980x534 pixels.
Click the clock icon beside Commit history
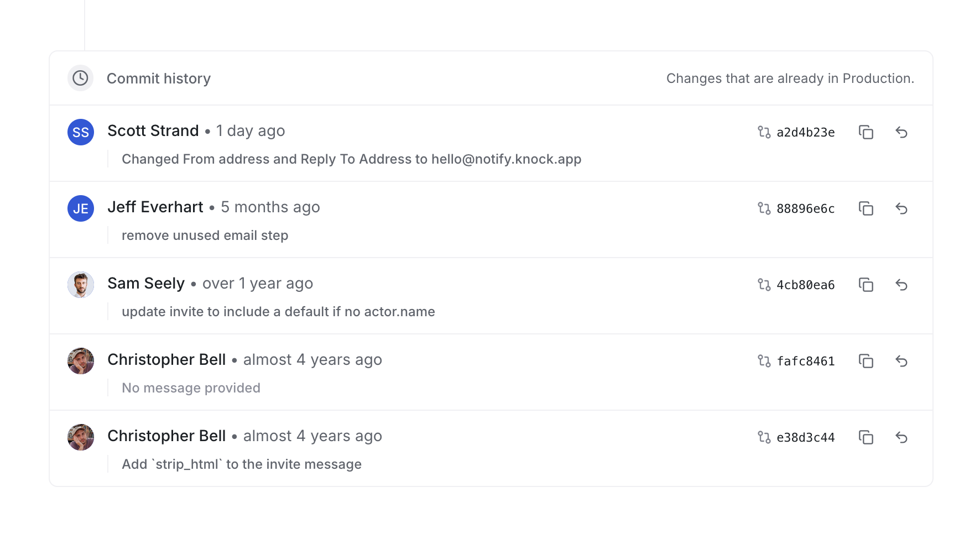pos(80,78)
